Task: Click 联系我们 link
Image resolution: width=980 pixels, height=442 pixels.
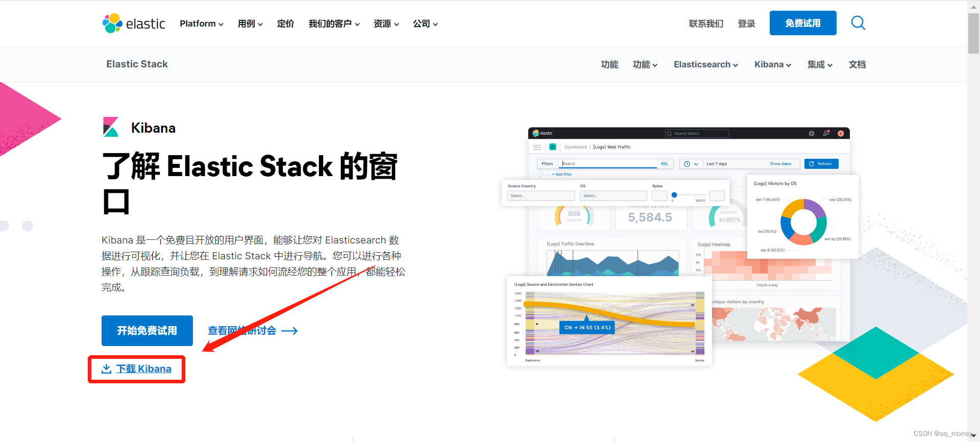Action: click(706, 23)
